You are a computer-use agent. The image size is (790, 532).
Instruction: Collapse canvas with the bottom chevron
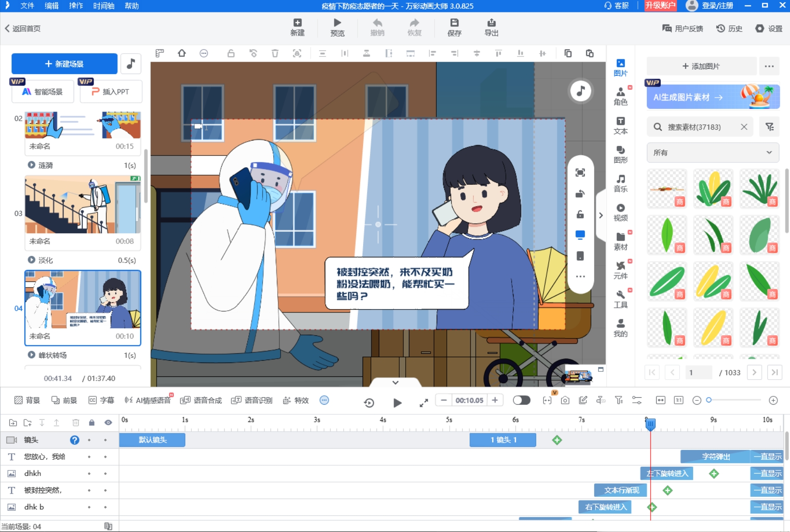point(395,382)
